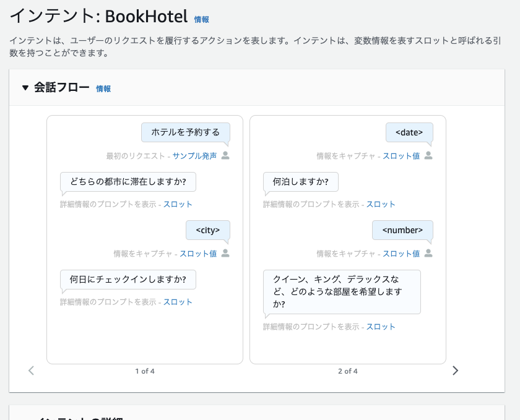The width and height of the screenshot is (520, 420).
Task: Open the スロット link under 何泊しますか?
Action: coord(381,204)
